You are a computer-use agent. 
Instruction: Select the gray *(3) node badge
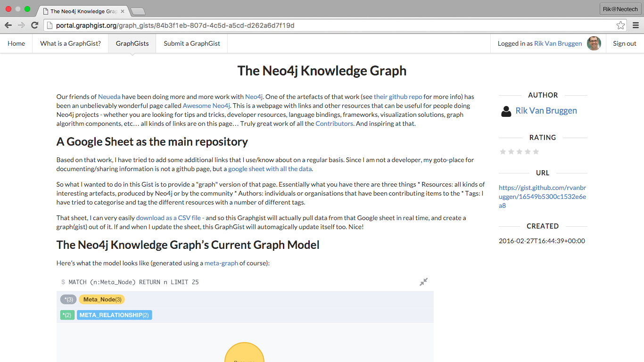tap(68, 299)
